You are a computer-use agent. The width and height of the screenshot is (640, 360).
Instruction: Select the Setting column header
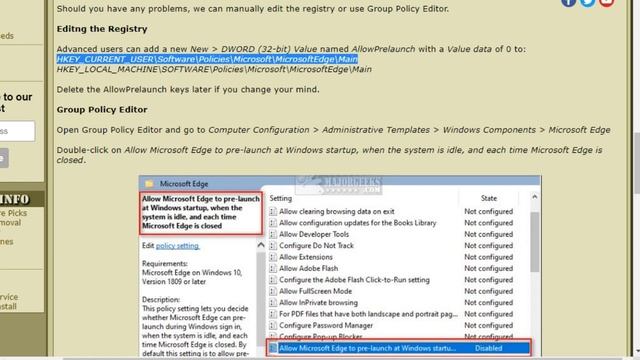tap(280, 198)
